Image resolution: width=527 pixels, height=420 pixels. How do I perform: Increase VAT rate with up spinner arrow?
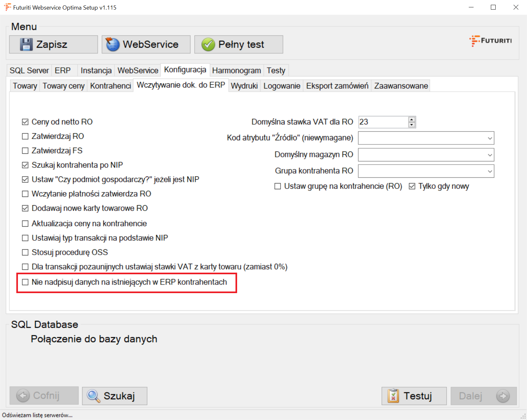click(412, 120)
